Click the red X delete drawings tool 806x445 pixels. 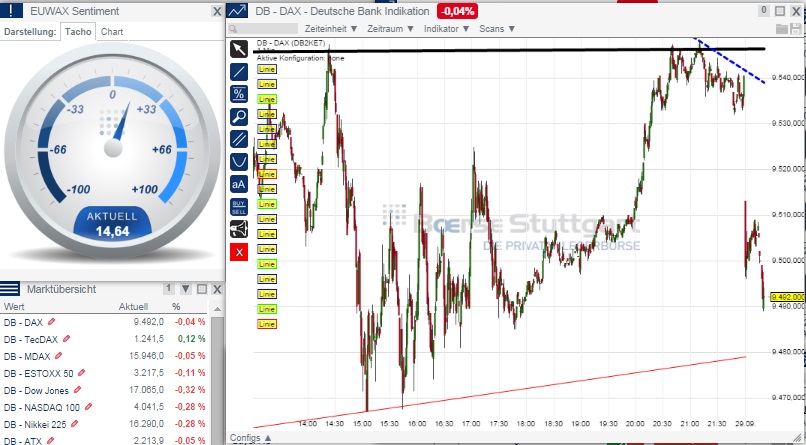click(x=239, y=252)
